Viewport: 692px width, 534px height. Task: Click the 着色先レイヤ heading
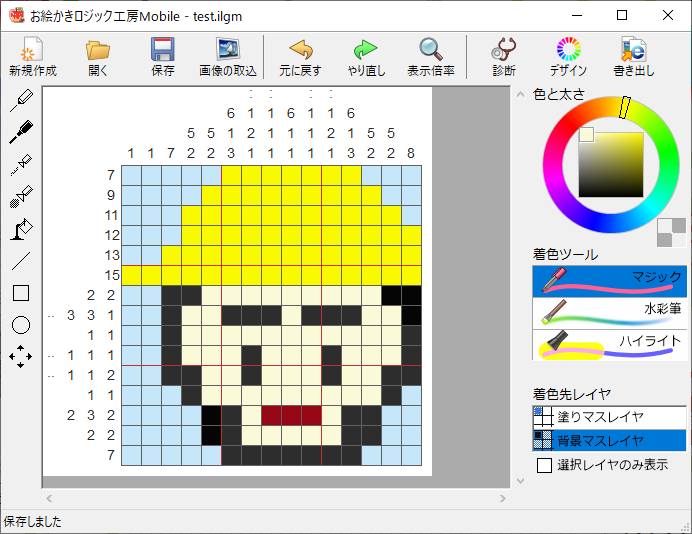(x=572, y=394)
